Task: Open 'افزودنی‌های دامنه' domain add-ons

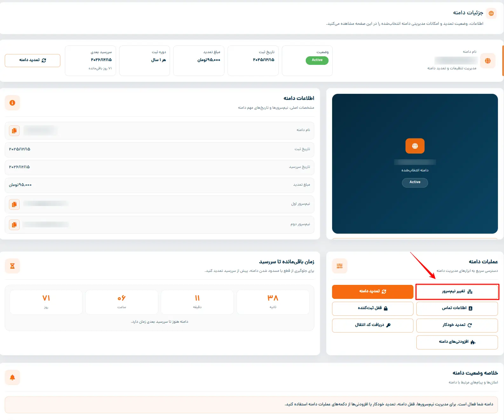Action: pyautogui.click(x=457, y=342)
